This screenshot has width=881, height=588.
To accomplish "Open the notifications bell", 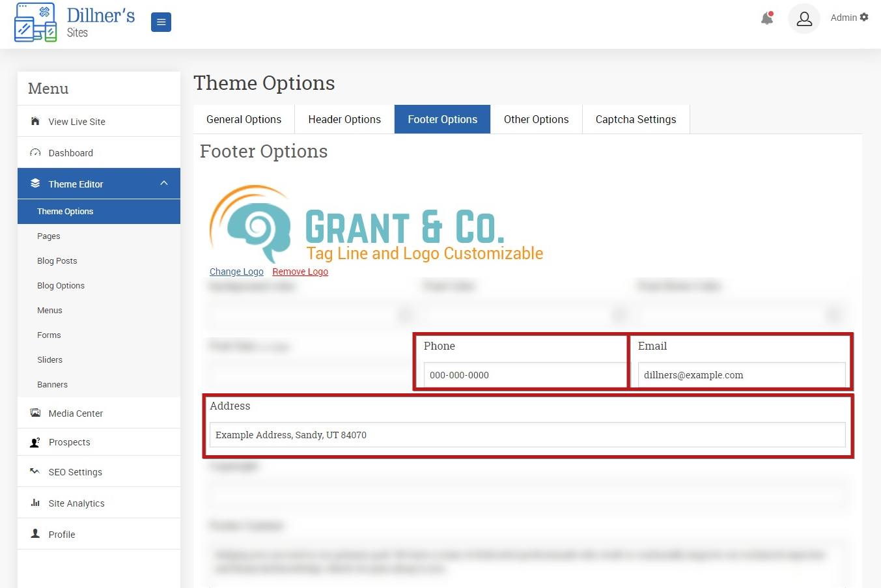I will [768, 18].
